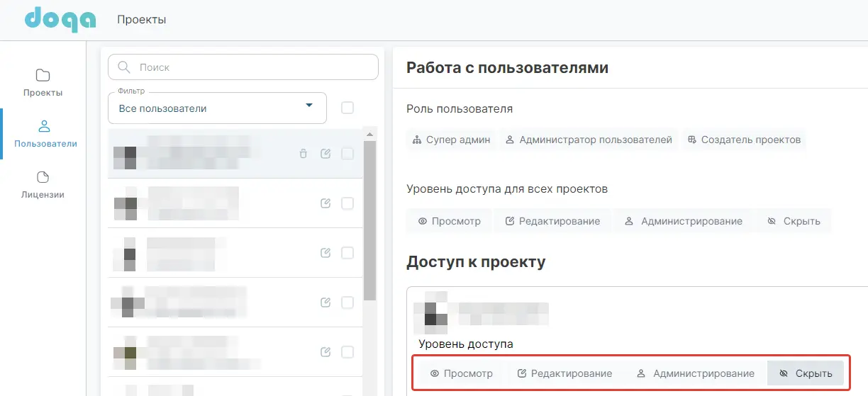Image resolution: width=868 pixels, height=396 pixels.
Task: Click the Поиск search field
Action: coord(243,67)
